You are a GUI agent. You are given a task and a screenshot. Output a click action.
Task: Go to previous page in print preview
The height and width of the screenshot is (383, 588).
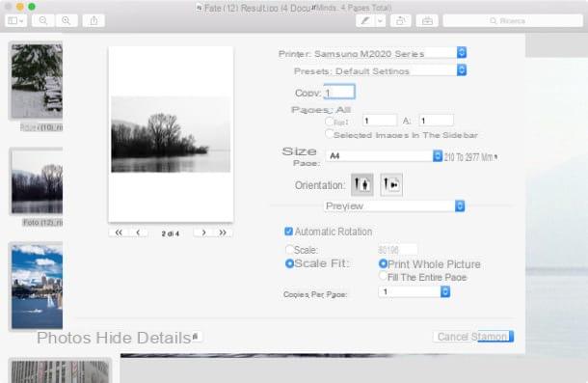(x=139, y=233)
